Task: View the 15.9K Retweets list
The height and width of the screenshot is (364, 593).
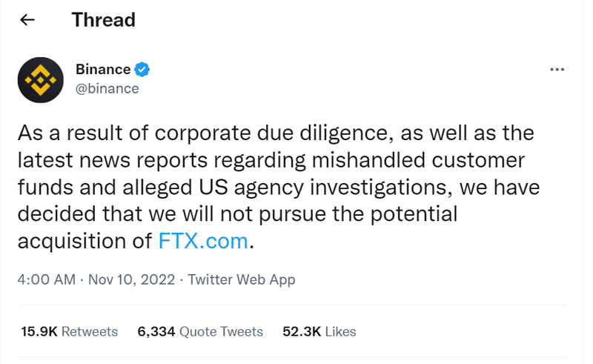Action: point(69,331)
